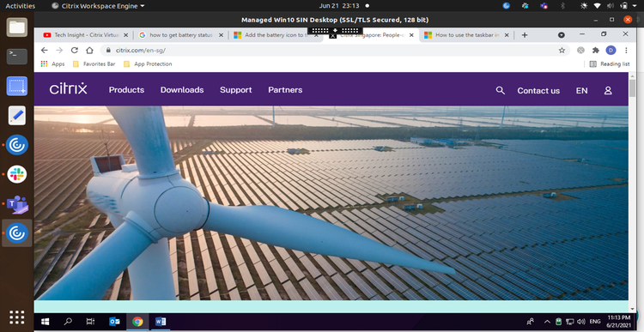Open Slack from the Ubuntu dock
The image size is (644, 332).
(17, 174)
